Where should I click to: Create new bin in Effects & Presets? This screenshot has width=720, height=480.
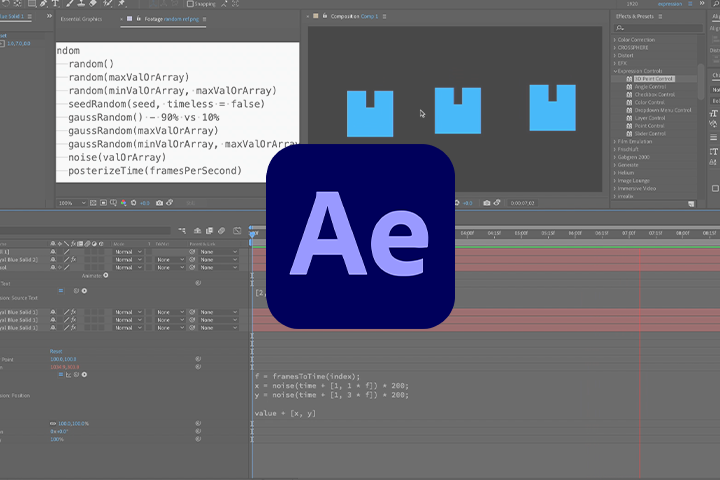[691, 204]
